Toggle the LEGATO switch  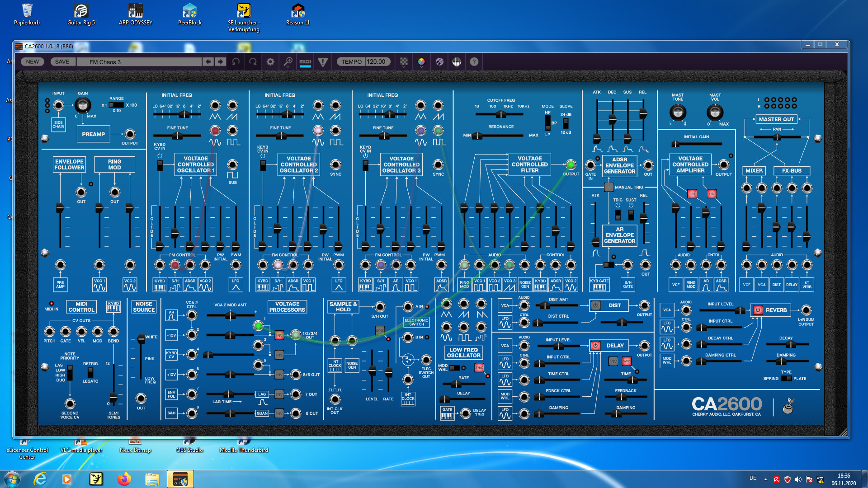pos(90,372)
